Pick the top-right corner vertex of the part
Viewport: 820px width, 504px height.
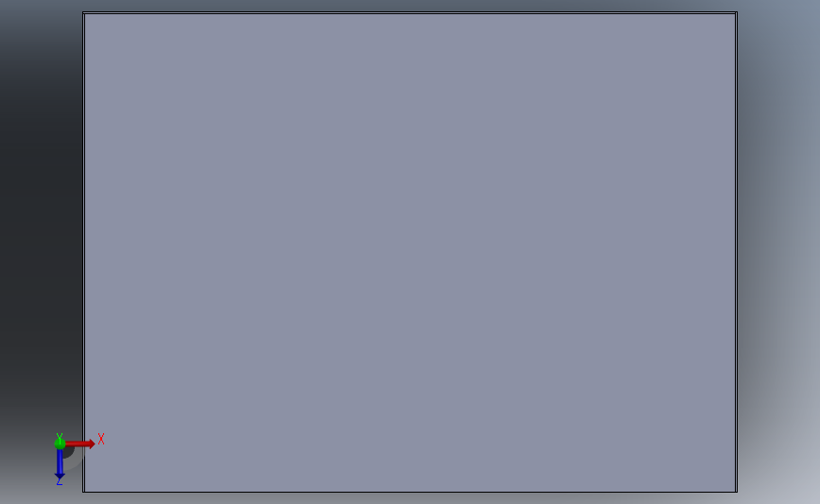click(x=737, y=12)
